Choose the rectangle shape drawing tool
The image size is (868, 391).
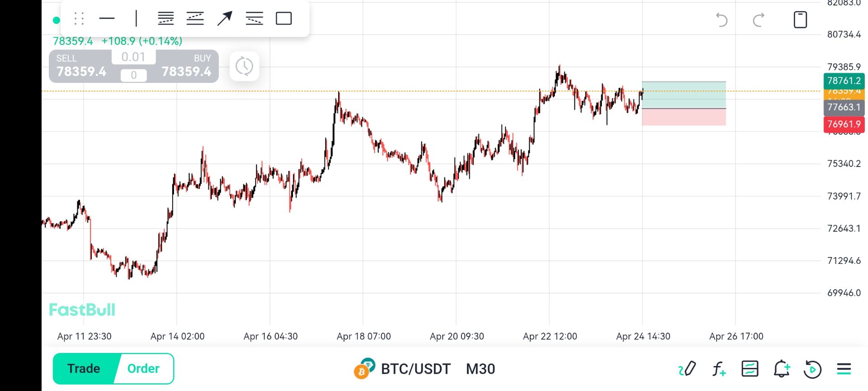tap(284, 19)
